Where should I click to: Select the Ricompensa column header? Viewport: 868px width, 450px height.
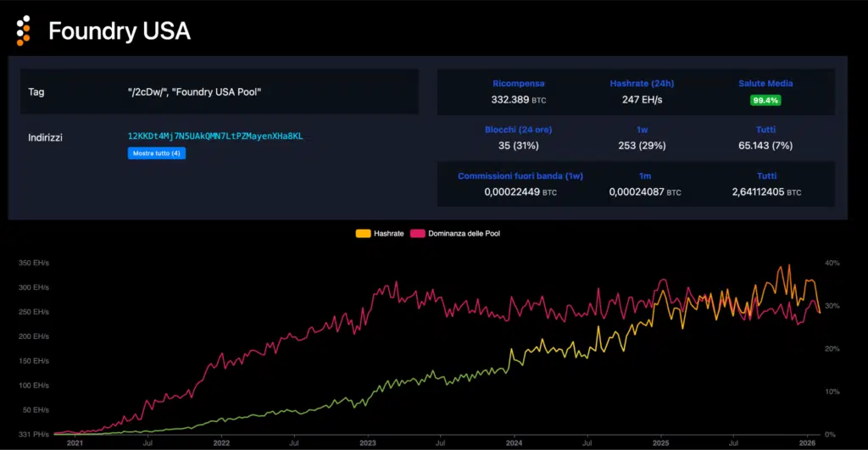(x=519, y=84)
